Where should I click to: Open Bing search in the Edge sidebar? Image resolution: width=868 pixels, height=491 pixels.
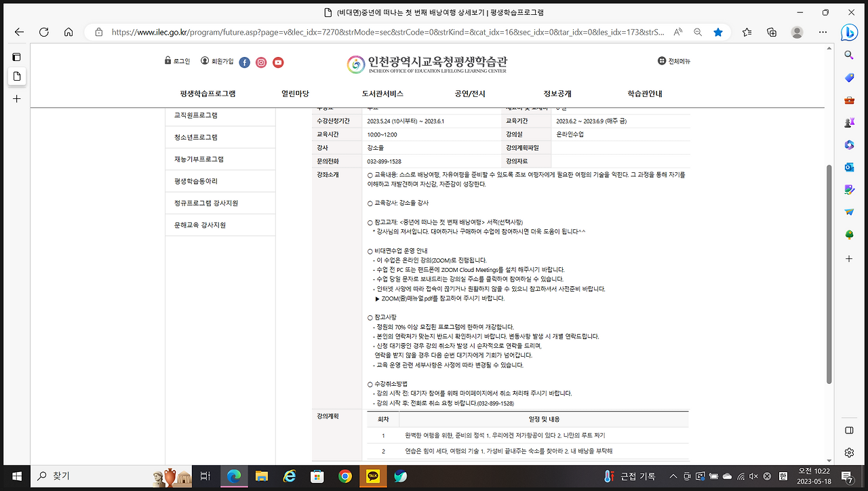tap(849, 33)
